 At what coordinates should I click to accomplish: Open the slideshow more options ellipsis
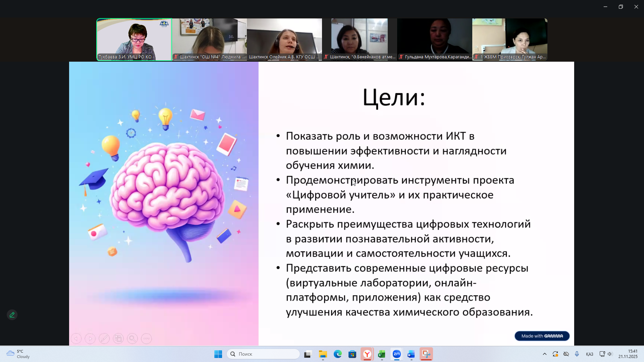click(146, 339)
